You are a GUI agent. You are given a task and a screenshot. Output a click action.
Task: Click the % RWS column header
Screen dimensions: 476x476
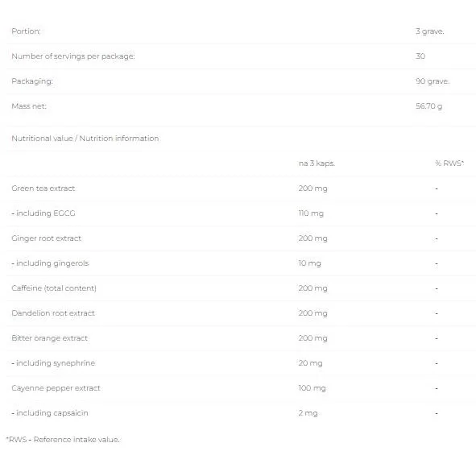click(449, 163)
